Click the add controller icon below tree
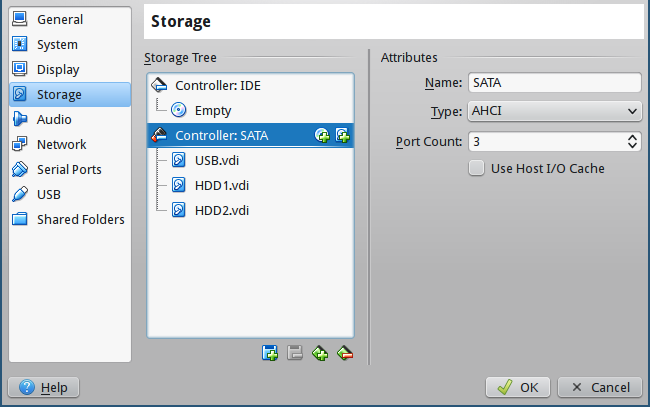The image size is (650, 407). click(x=320, y=353)
